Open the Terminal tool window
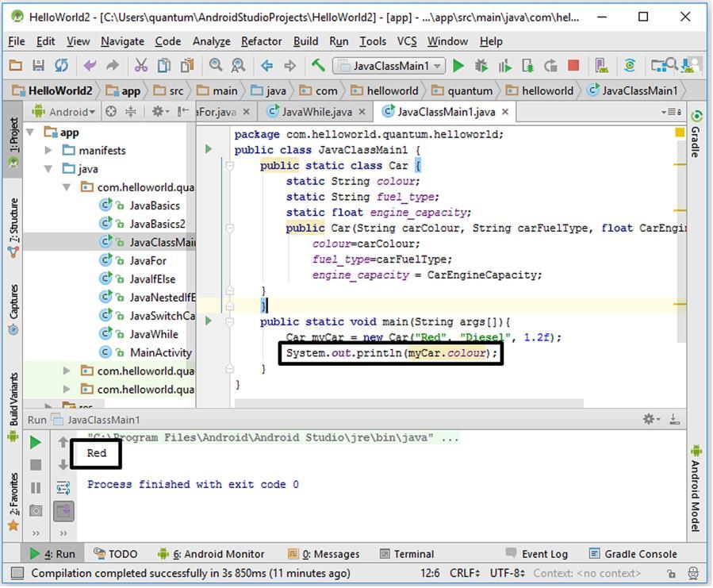 (x=407, y=554)
